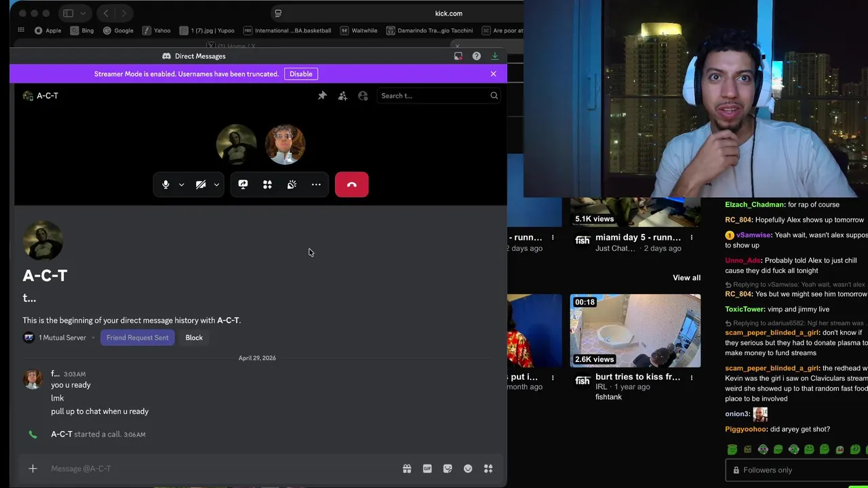
Task: Open the Apple bookmark
Action: click(47, 30)
